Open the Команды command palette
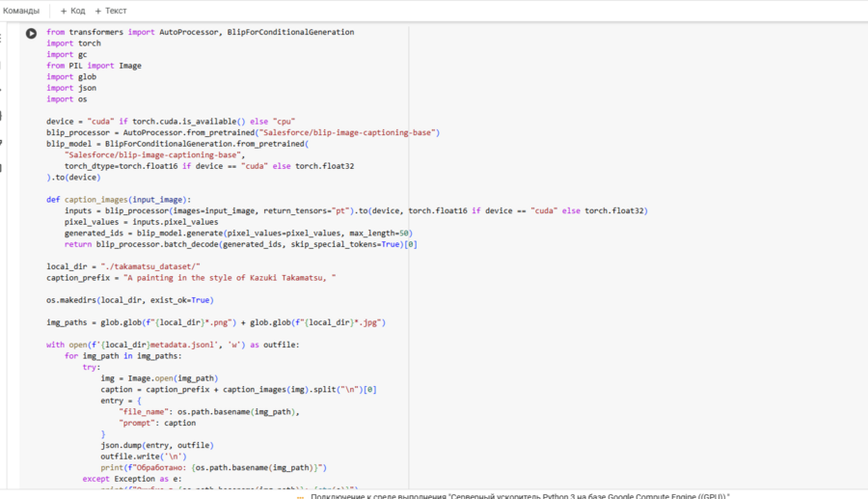This screenshot has width=868, height=499. click(21, 11)
